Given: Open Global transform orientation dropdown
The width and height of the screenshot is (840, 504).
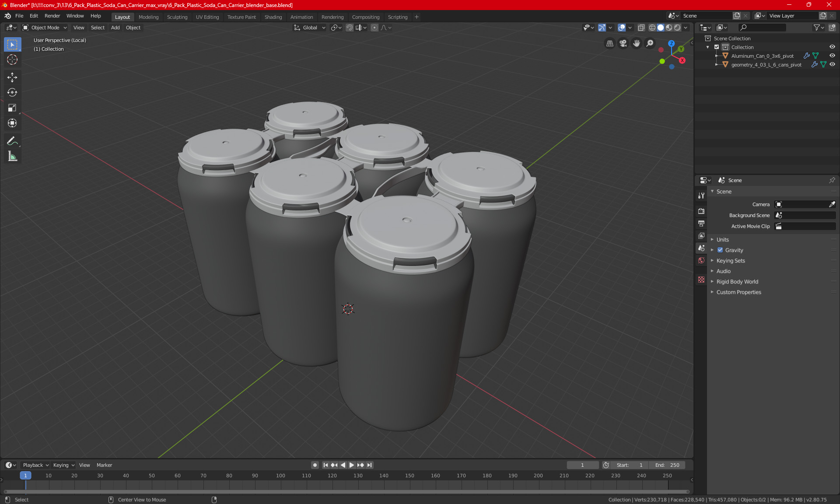Looking at the screenshot, I should (x=310, y=28).
